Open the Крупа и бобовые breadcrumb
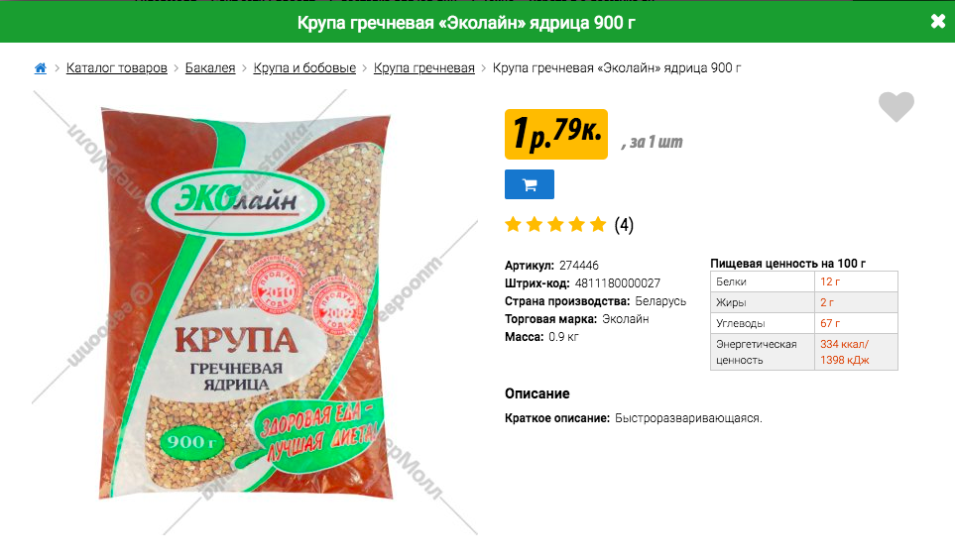This screenshot has height=560, width=955. pos(304,68)
